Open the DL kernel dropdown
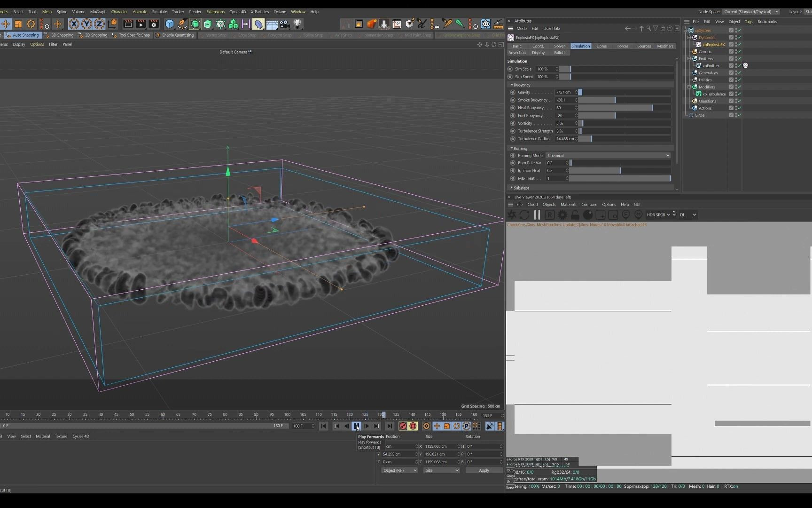812x508 pixels. pos(688,215)
